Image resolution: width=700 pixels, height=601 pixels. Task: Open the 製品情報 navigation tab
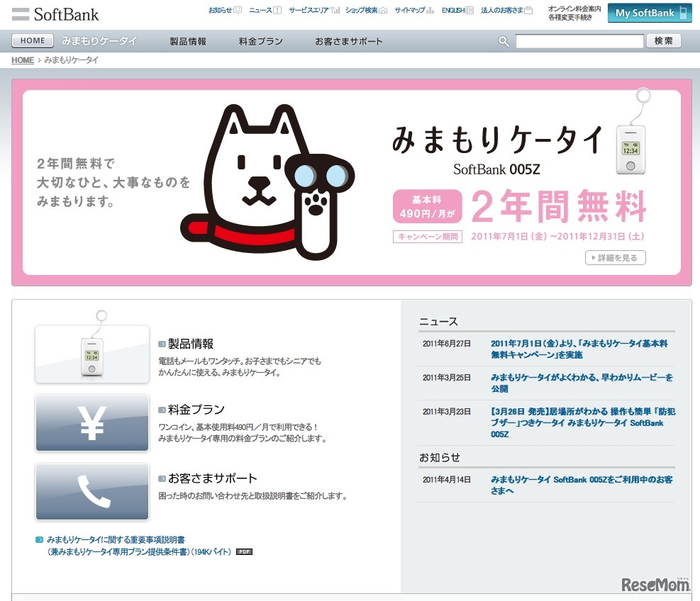[188, 42]
